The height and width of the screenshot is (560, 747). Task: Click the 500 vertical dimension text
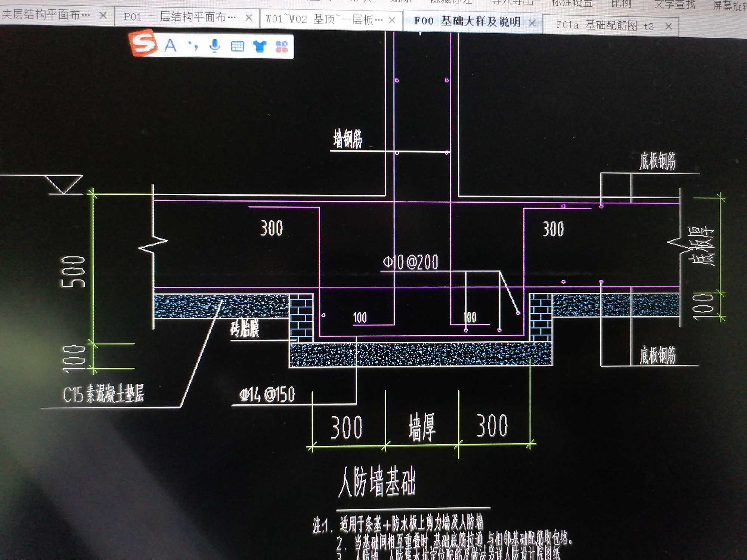[73, 272]
